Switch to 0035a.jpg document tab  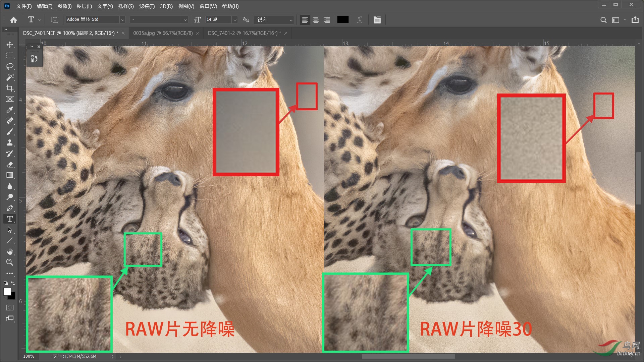[163, 33]
